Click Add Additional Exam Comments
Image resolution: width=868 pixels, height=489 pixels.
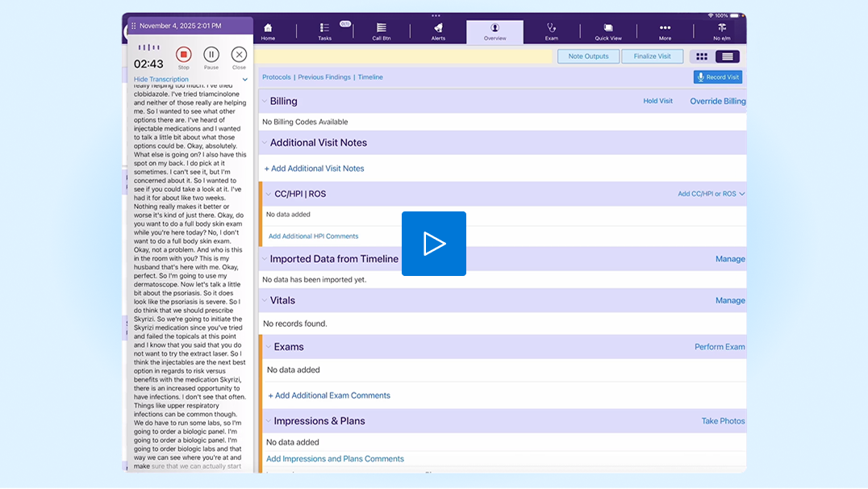point(329,395)
